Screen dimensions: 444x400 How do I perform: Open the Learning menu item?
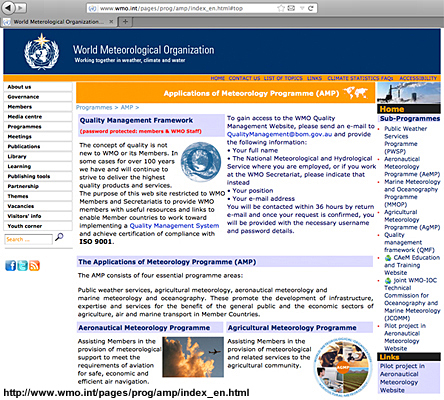coord(38,166)
